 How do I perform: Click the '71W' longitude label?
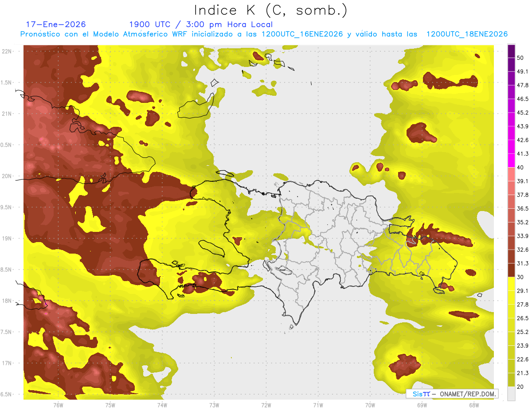pos(318,405)
